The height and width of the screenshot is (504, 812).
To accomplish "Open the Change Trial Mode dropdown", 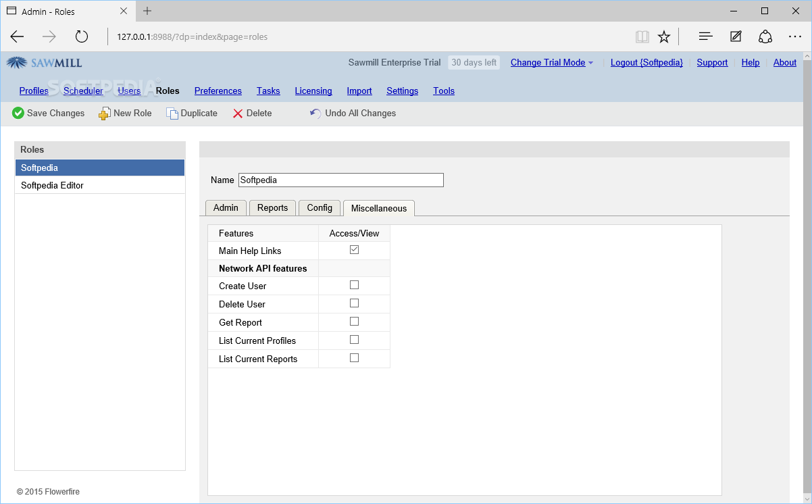I will click(x=552, y=63).
